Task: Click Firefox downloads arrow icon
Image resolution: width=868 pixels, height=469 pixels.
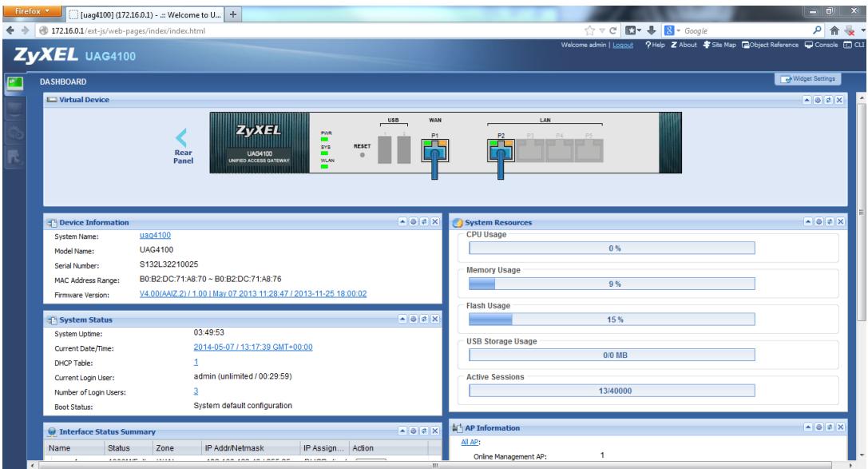Action: (652, 30)
